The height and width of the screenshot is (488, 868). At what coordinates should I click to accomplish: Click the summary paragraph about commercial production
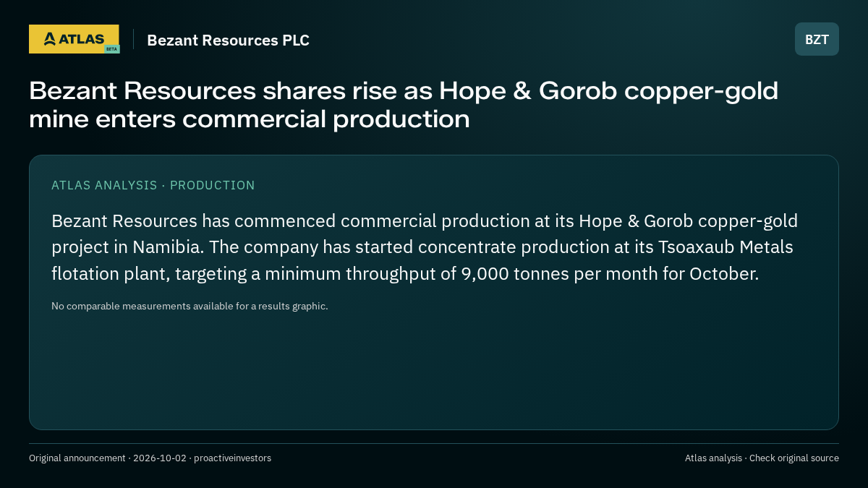click(425, 247)
